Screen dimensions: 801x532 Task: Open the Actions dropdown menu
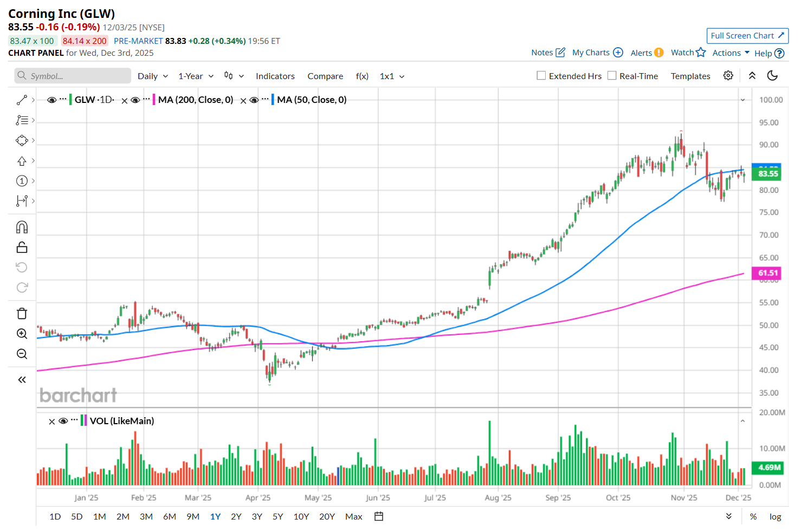(x=731, y=53)
